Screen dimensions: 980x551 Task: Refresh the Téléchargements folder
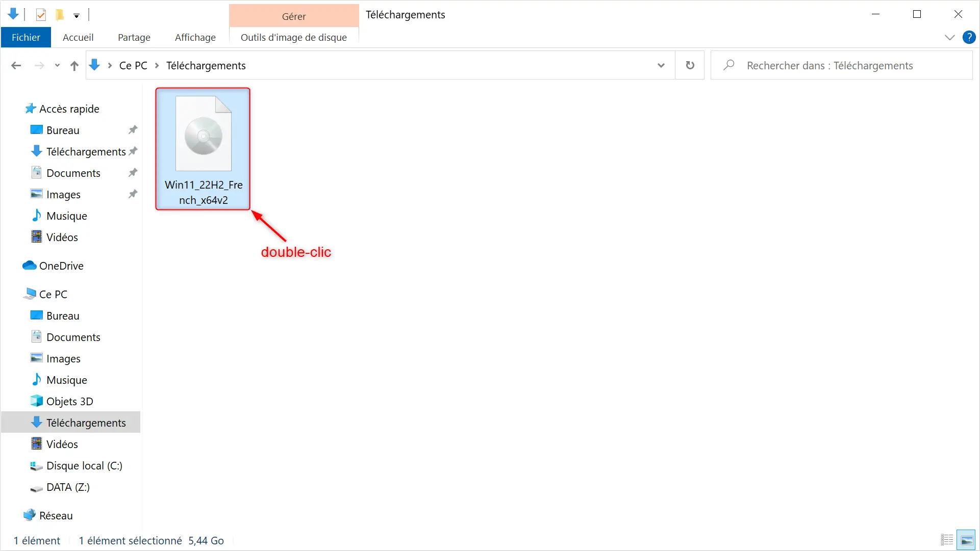point(690,65)
